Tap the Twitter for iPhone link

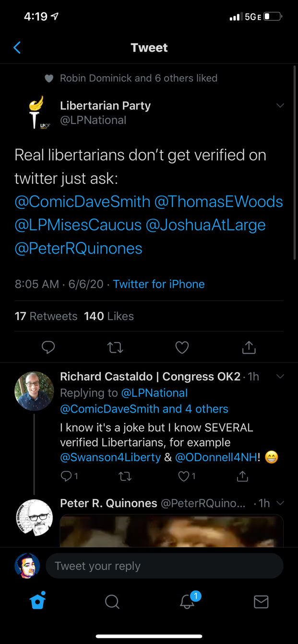159,284
